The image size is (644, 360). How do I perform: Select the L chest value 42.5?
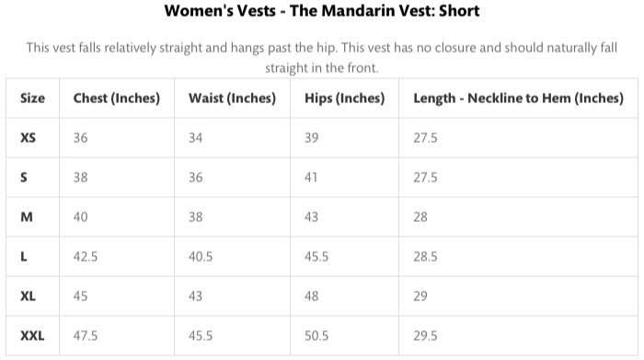tap(86, 257)
